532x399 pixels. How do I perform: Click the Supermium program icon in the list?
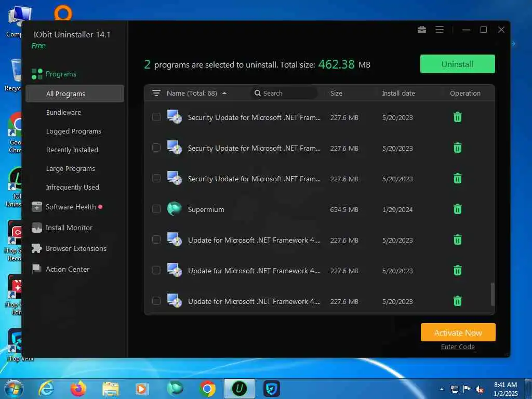coord(175,209)
